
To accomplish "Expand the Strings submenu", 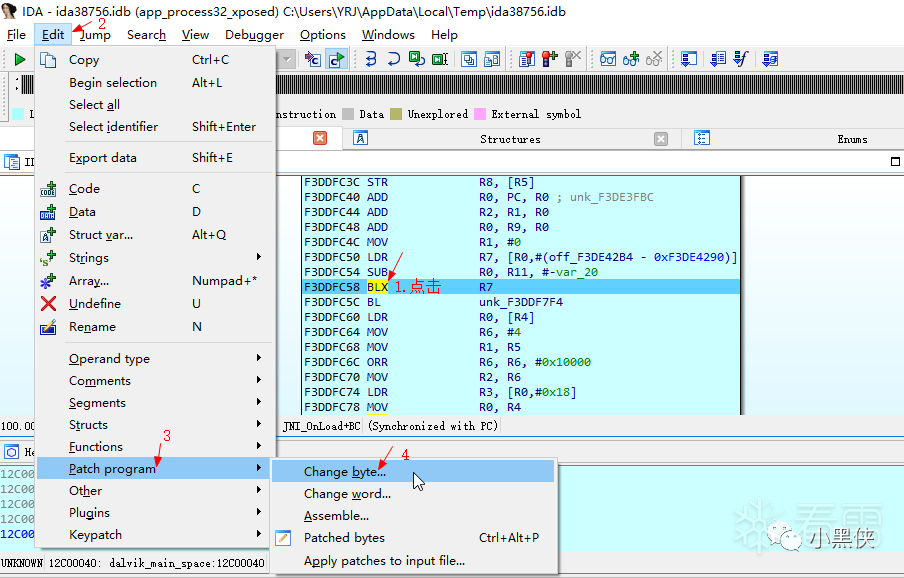I will pyautogui.click(x=259, y=257).
